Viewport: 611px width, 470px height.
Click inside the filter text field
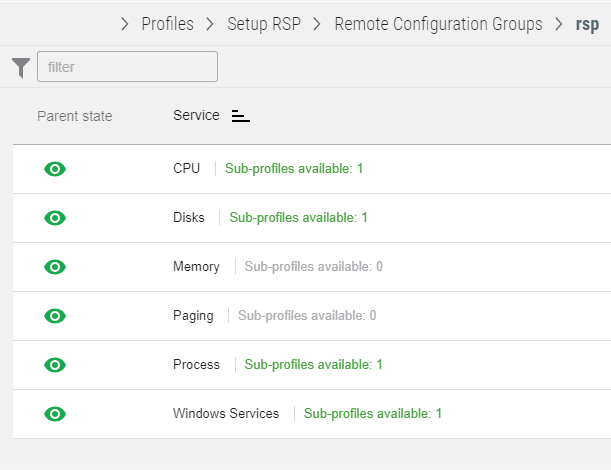(127, 67)
